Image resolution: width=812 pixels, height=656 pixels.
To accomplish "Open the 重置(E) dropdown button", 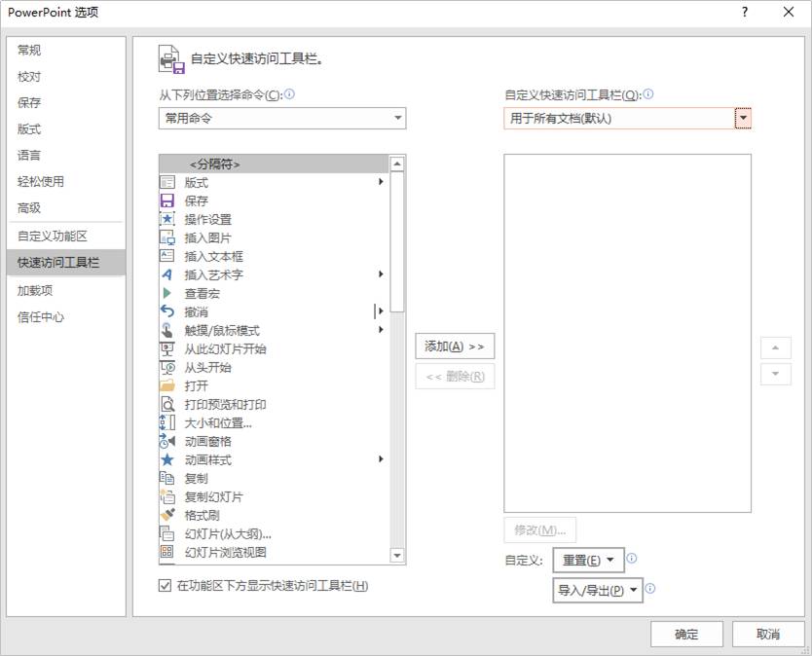I will [x=588, y=561].
